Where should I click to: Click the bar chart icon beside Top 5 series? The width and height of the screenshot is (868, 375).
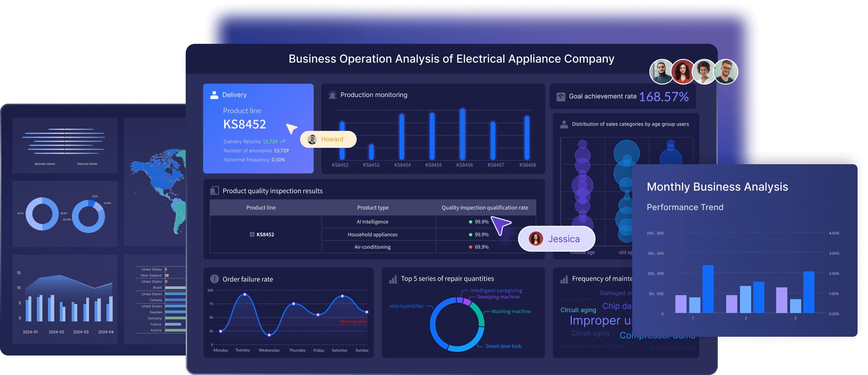coord(393,279)
